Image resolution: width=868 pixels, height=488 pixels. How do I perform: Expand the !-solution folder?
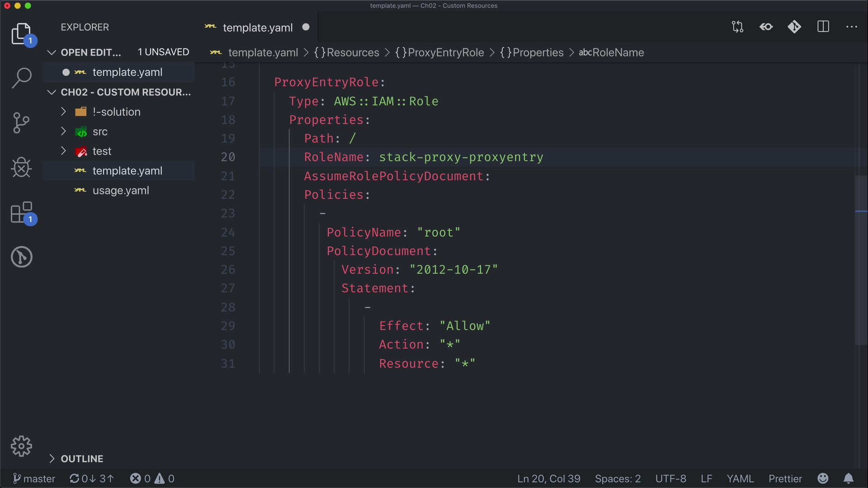[x=117, y=112]
